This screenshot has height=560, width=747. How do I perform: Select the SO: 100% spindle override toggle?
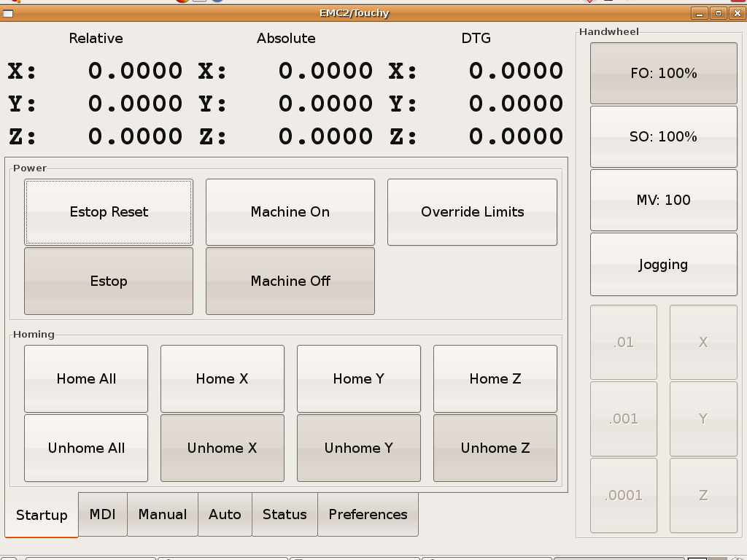click(663, 137)
